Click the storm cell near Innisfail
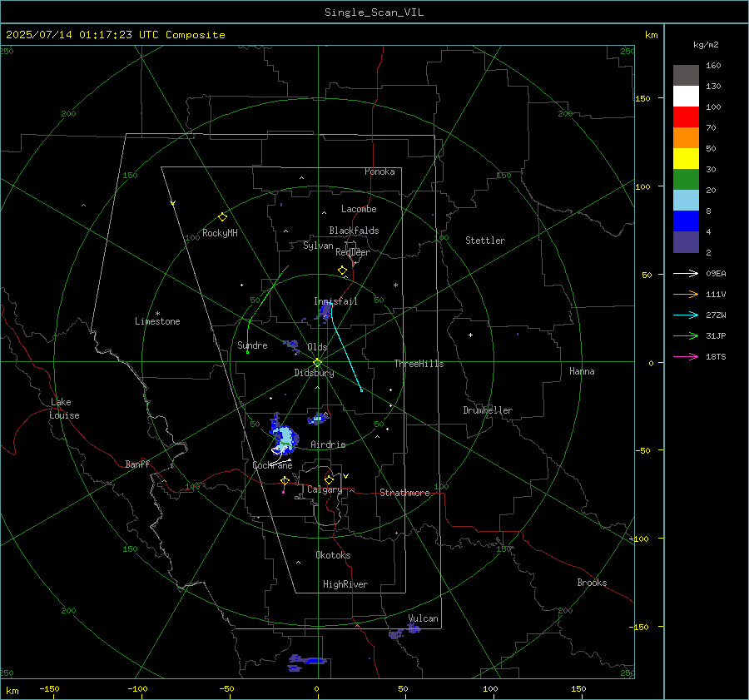 325,311
